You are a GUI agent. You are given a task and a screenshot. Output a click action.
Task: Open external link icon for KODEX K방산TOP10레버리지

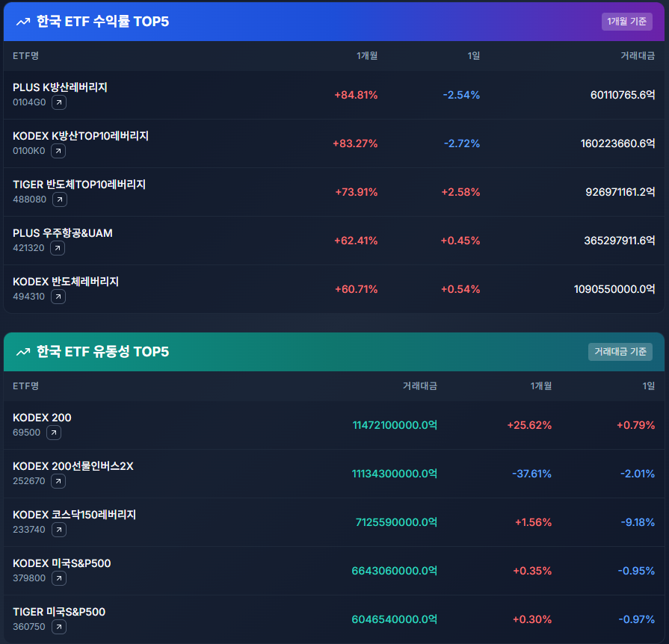point(58,151)
